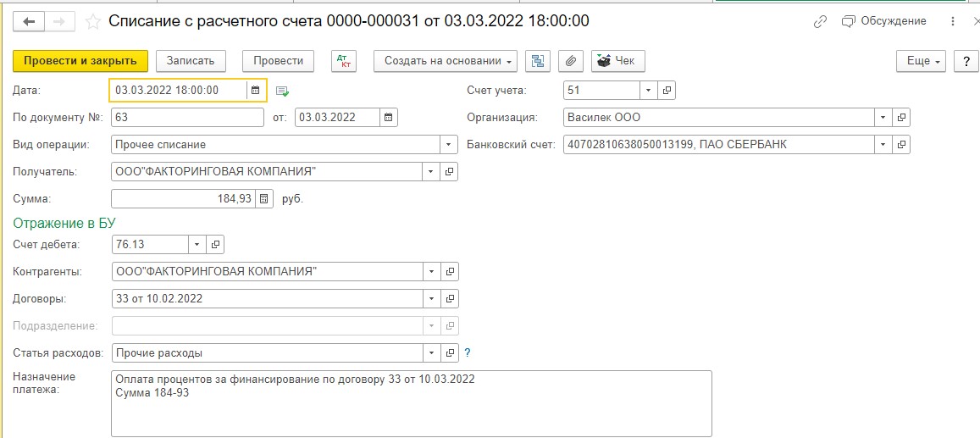Open the Организация item with its open button

(x=900, y=118)
